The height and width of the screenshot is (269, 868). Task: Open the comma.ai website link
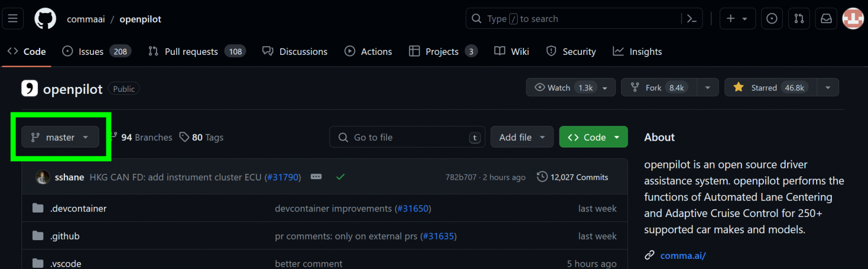pyautogui.click(x=683, y=255)
